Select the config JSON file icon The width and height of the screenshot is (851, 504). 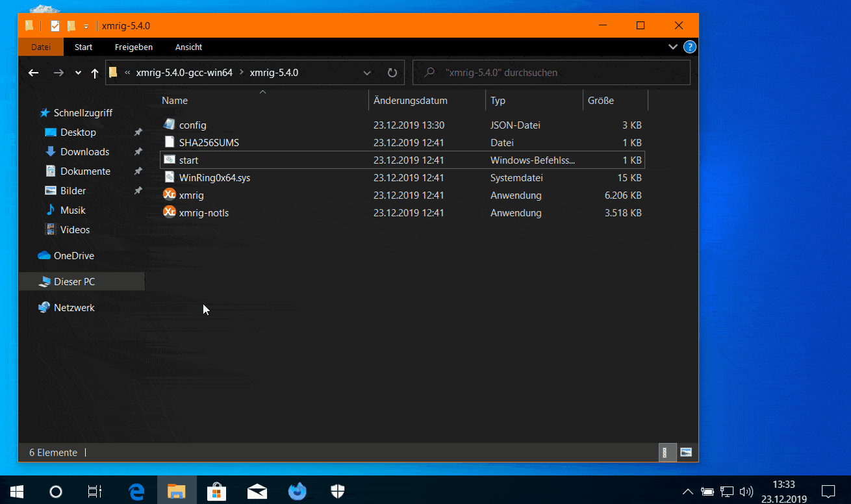170,125
